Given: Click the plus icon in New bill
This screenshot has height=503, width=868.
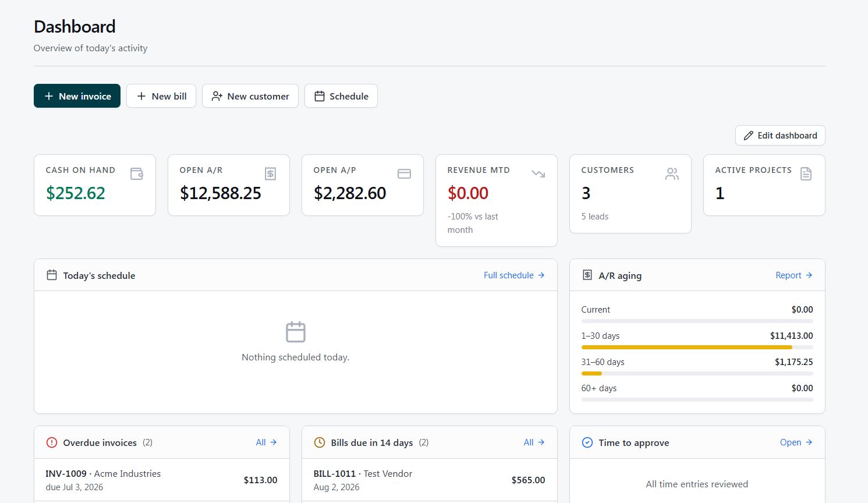Looking at the screenshot, I should 141,96.
